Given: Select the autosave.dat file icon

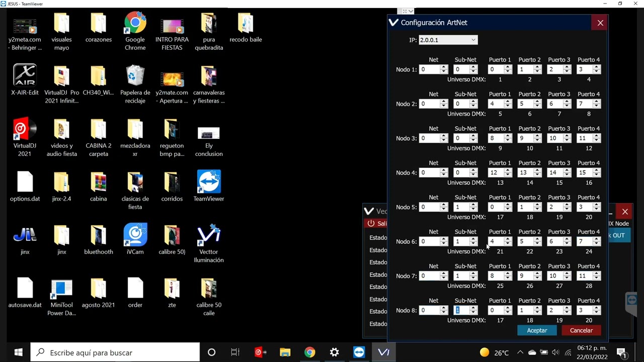Looking at the screenshot, I should pos(25,292).
